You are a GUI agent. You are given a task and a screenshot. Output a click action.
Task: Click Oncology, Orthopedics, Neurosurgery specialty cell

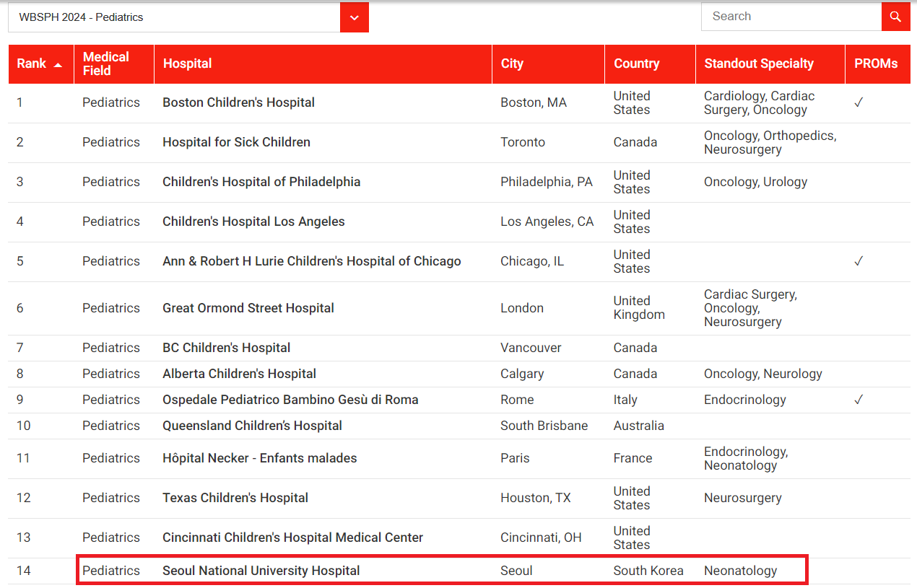point(770,142)
